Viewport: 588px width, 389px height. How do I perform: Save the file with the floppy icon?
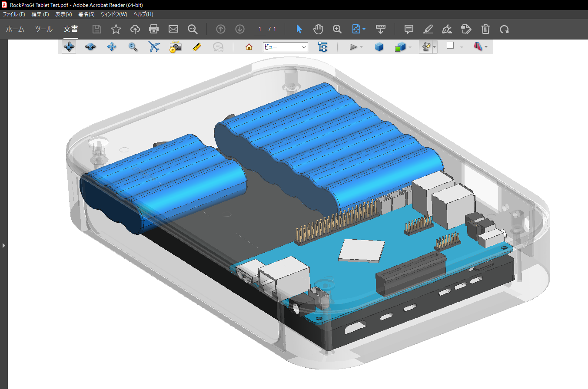[x=97, y=29]
